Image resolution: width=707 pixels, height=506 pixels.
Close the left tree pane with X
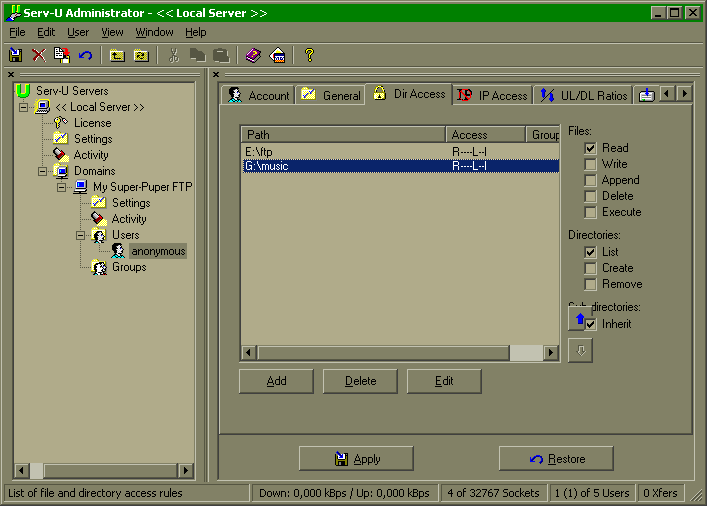point(11,74)
